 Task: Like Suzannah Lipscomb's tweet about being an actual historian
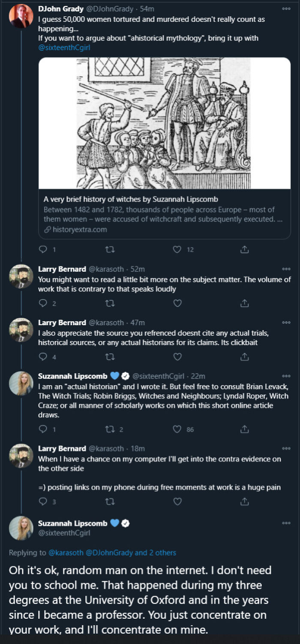pyautogui.click(x=178, y=428)
